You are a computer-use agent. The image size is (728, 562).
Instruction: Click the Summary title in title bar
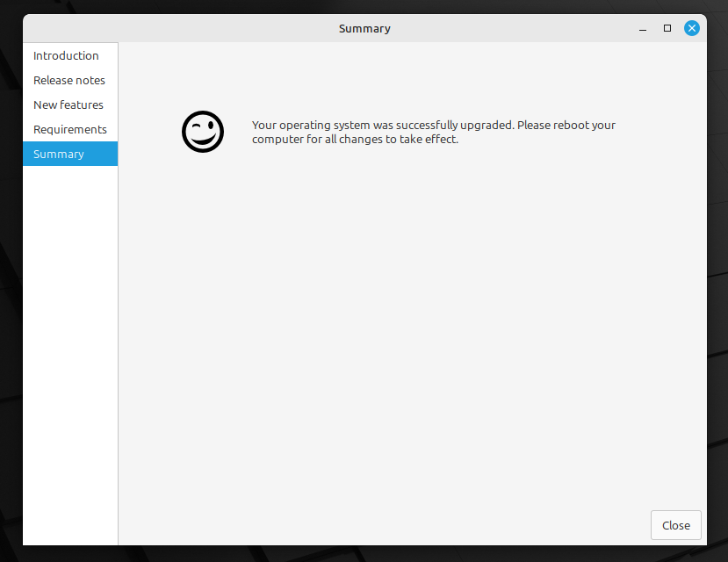pyautogui.click(x=364, y=28)
